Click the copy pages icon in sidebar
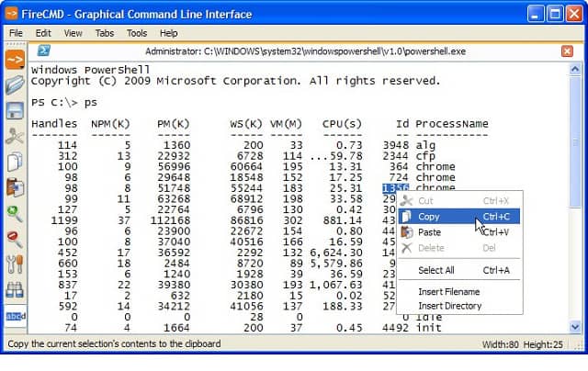Screen dimensions: 588x371 (x=15, y=163)
